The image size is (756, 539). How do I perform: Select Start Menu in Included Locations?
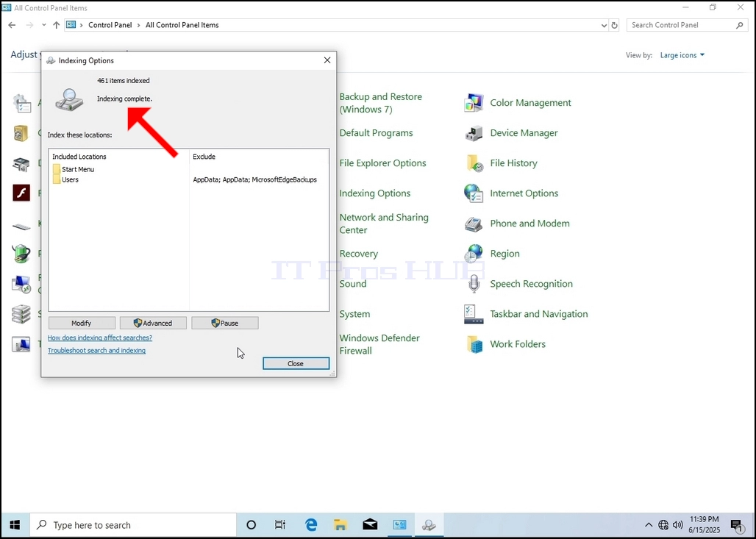click(x=74, y=169)
